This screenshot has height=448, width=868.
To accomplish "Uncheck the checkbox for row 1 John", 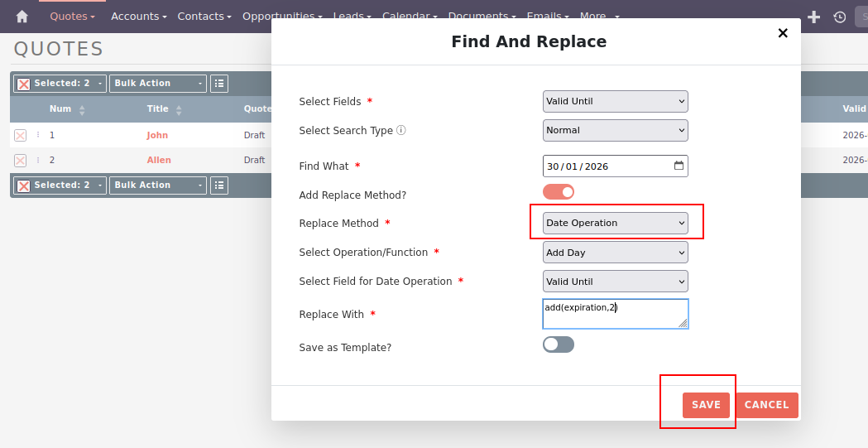I will click(x=21, y=136).
